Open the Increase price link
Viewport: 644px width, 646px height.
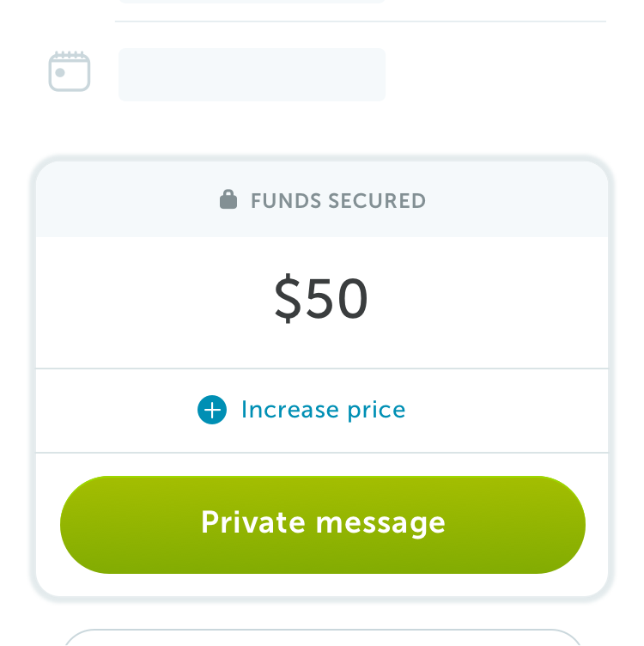pos(301,410)
